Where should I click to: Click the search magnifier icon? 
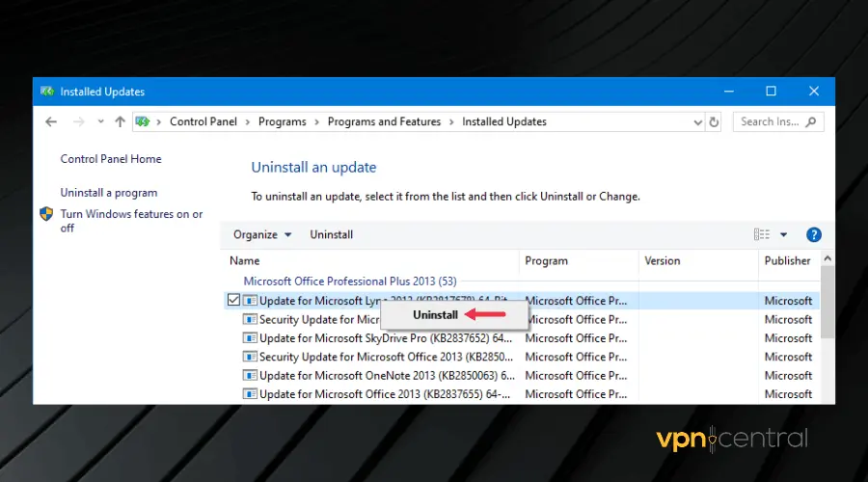811,121
